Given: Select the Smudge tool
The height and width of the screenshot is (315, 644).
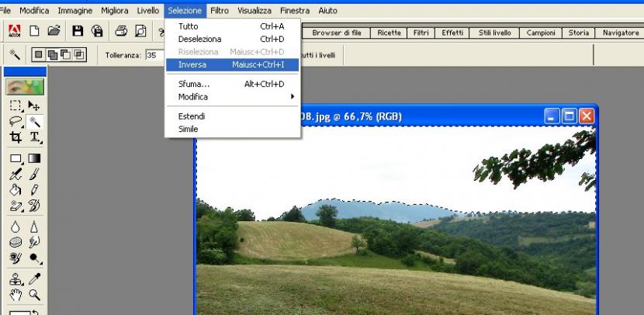Looking at the screenshot, I should click(34, 242).
